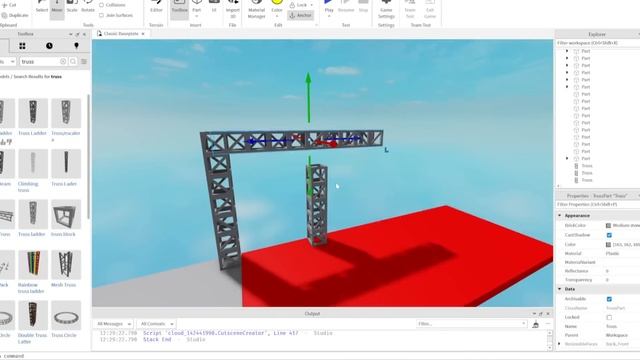Click the Lock tool
640x360 pixels.
point(299,5)
